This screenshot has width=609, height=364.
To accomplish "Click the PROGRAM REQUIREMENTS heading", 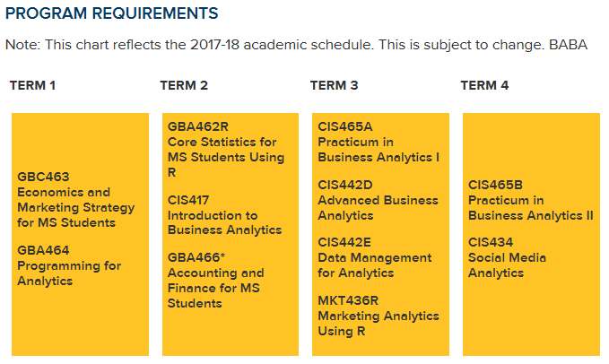I will pyautogui.click(x=111, y=14).
